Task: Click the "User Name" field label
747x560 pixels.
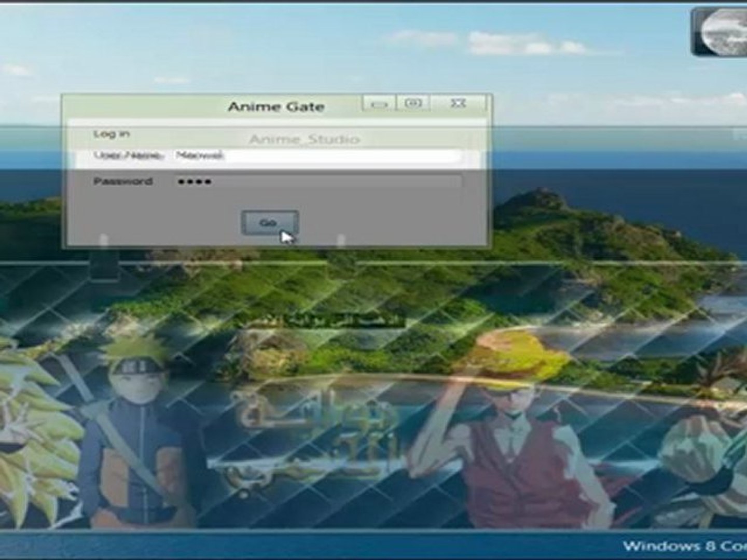Action: [x=129, y=155]
